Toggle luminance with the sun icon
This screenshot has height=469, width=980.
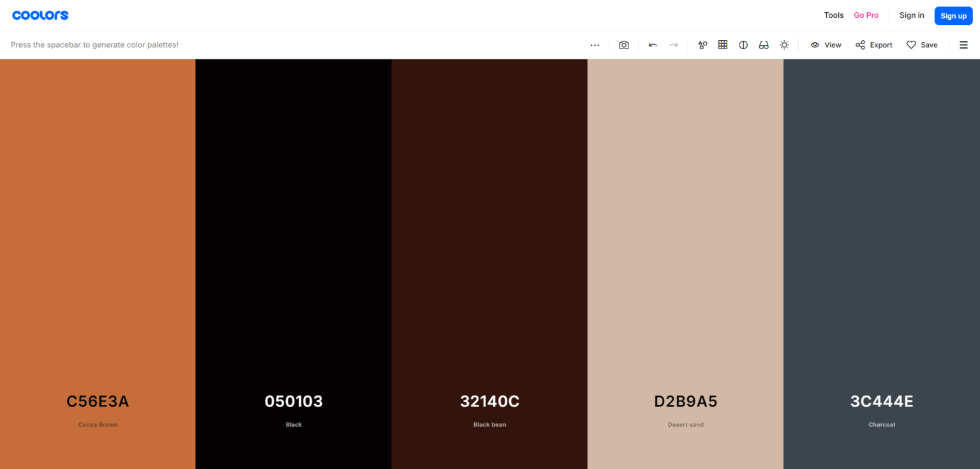[784, 45]
